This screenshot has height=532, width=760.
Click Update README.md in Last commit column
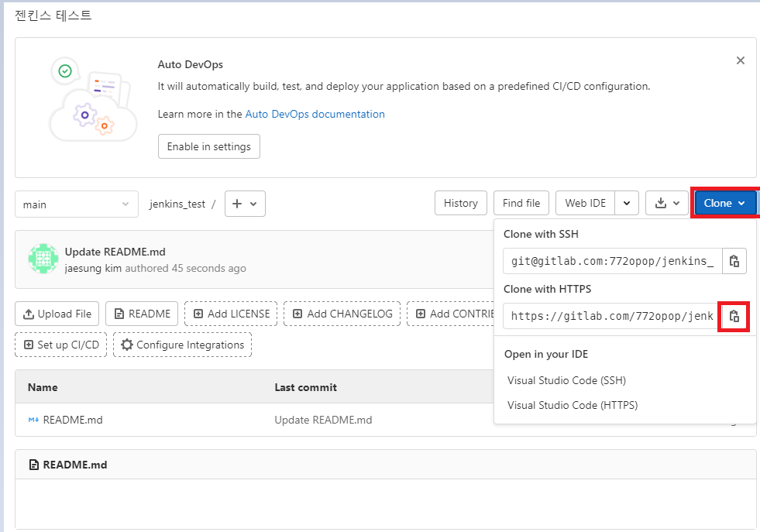click(323, 420)
